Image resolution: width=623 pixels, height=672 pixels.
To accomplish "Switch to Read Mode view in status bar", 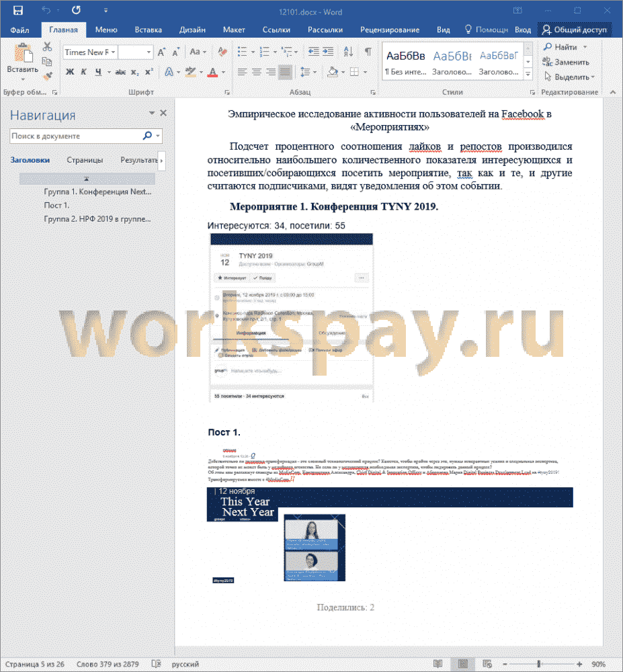I will point(438,664).
